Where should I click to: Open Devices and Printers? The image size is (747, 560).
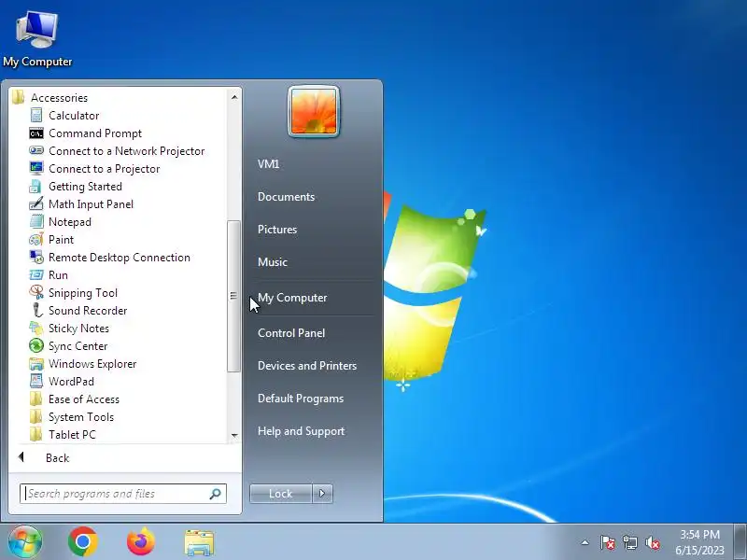point(307,366)
